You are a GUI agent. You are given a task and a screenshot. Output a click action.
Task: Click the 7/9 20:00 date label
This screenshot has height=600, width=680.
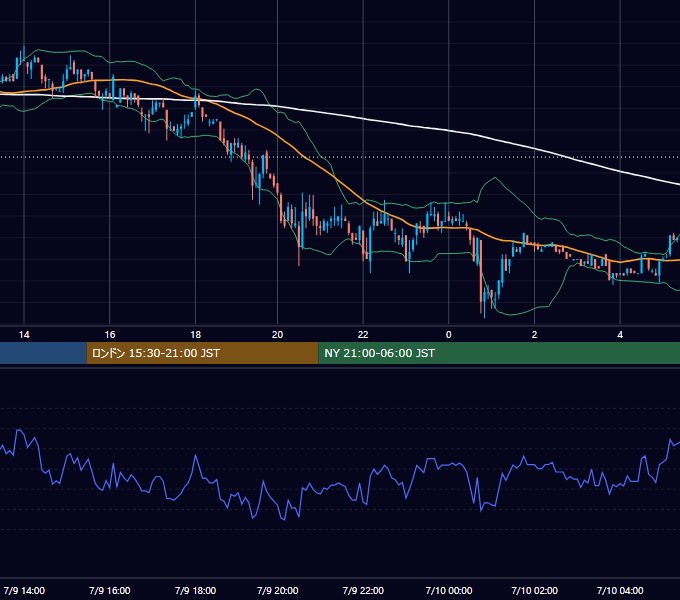(x=278, y=590)
